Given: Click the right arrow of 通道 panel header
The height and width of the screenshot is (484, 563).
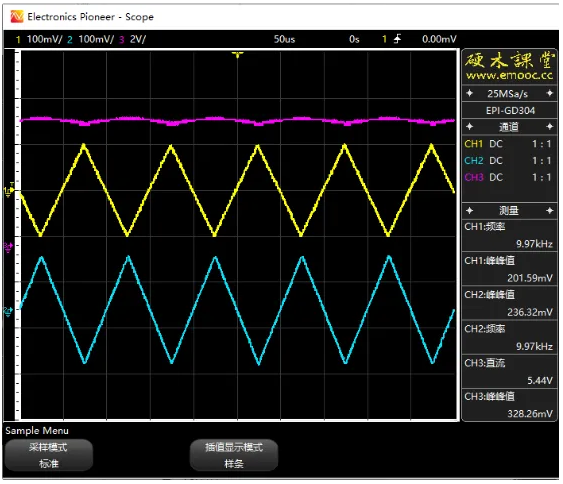Looking at the screenshot, I should [549, 127].
